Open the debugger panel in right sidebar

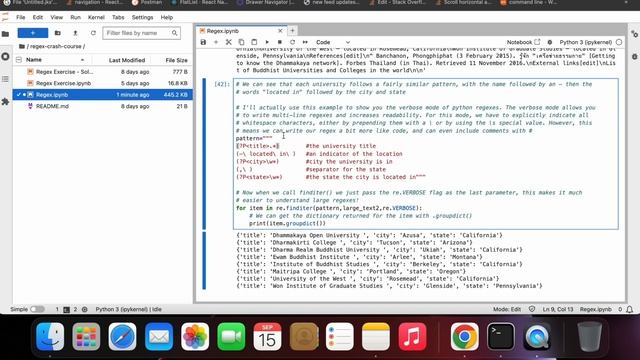[x=634, y=57]
